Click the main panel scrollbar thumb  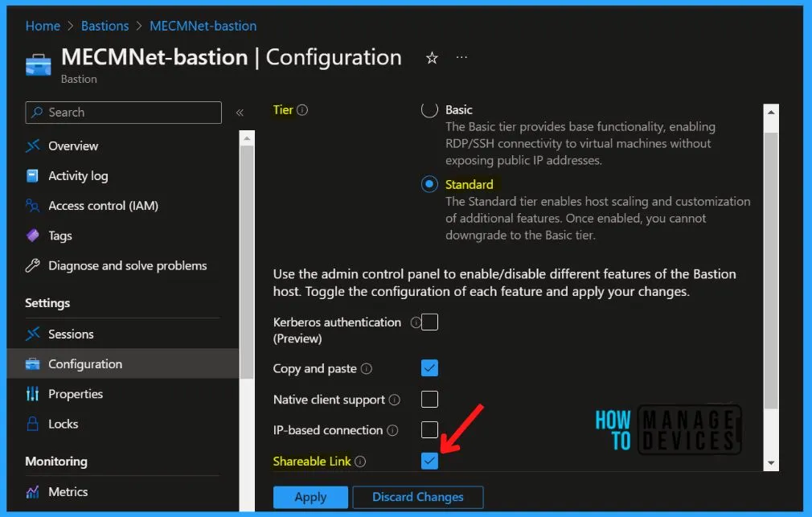771,270
